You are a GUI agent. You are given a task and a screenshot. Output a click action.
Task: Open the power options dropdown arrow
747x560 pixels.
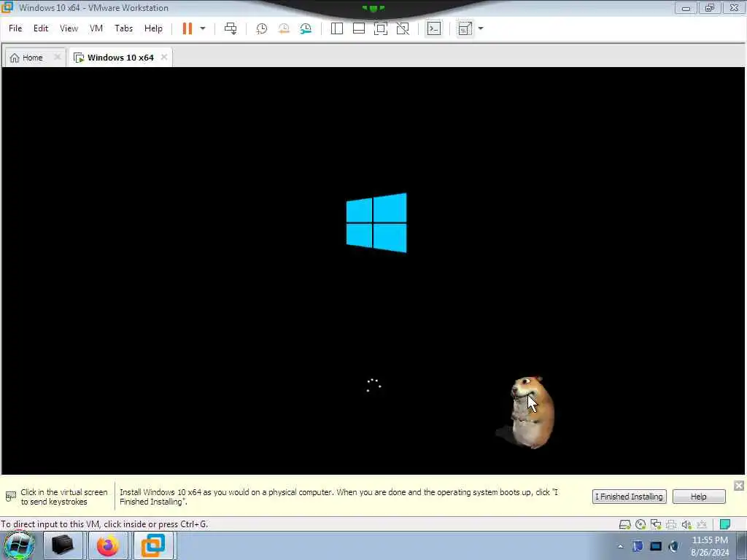point(203,28)
